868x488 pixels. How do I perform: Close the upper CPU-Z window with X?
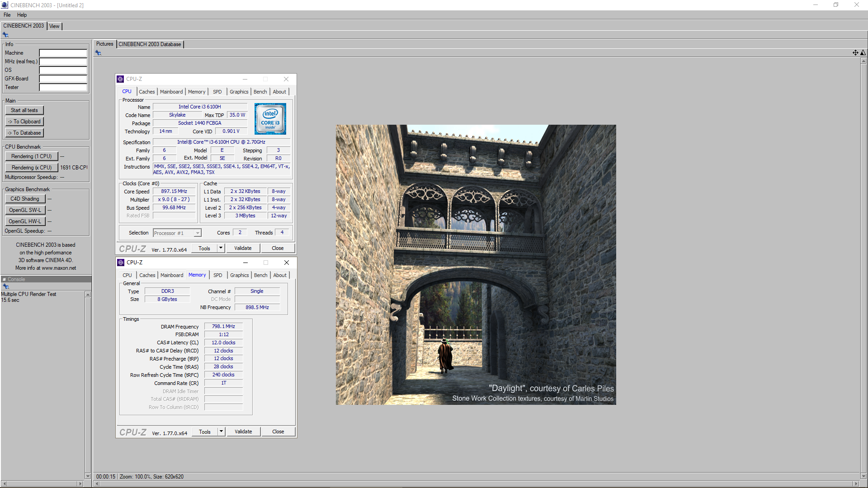[x=286, y=79]
